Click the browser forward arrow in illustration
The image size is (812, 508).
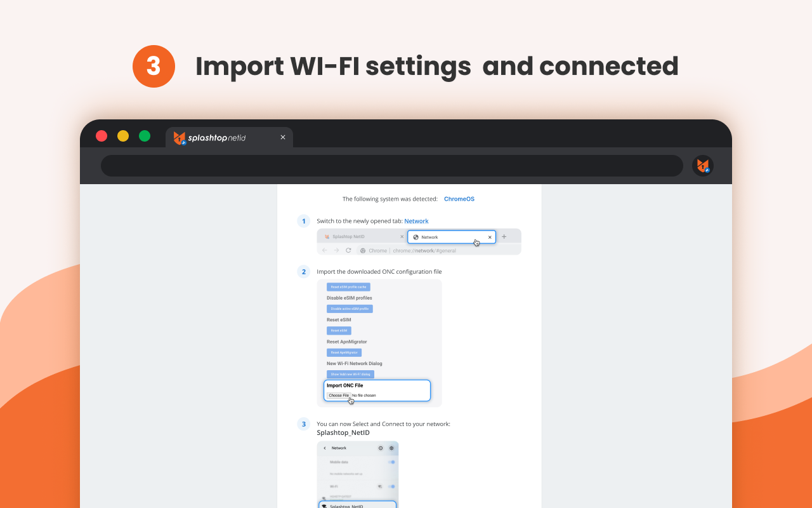(x=337, y=250)
